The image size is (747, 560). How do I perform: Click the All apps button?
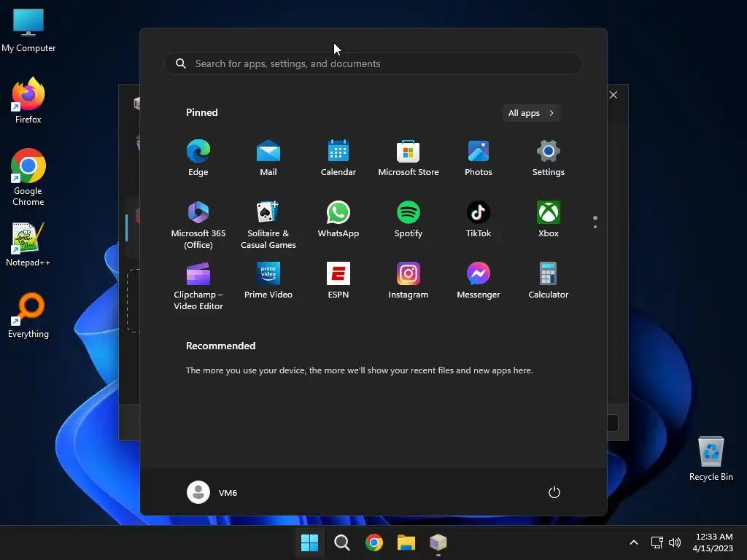tap(531, 113)
